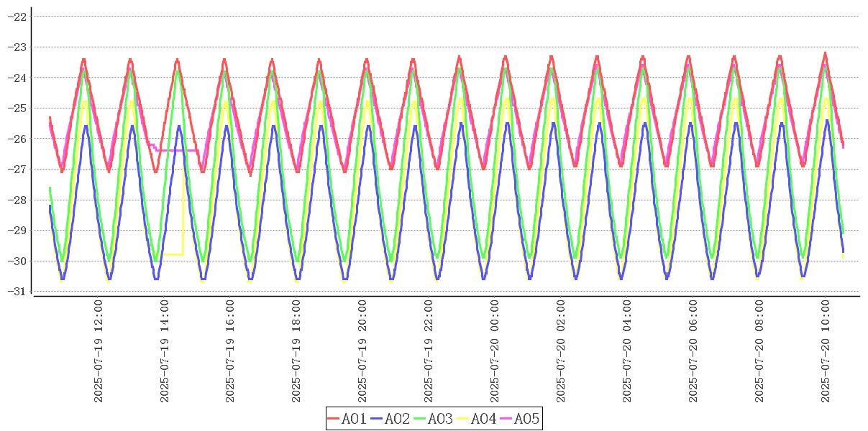The width and height of the screenshot is (868, 431).
Task: Toggle the A03 series legend label
Action: [x=440, y=418]
